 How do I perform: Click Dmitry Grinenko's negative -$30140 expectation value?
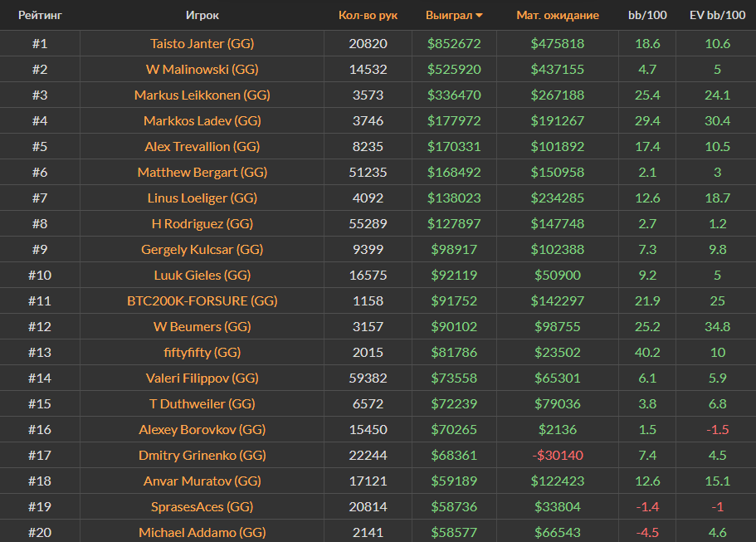tap(557, 455)
